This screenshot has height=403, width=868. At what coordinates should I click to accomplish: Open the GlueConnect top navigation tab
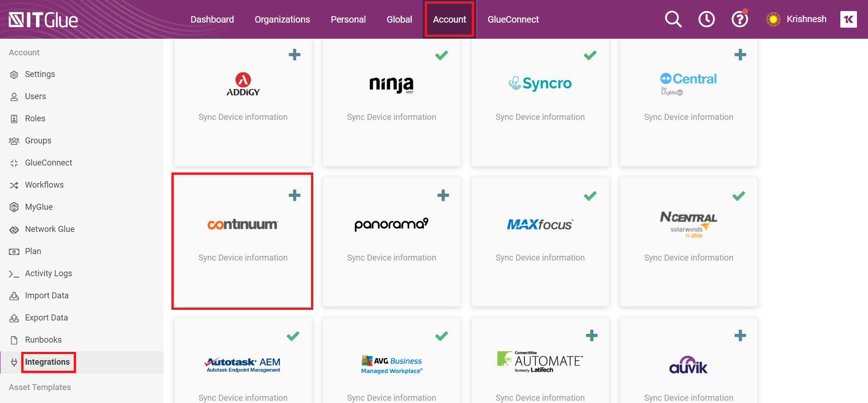(513, 19)
